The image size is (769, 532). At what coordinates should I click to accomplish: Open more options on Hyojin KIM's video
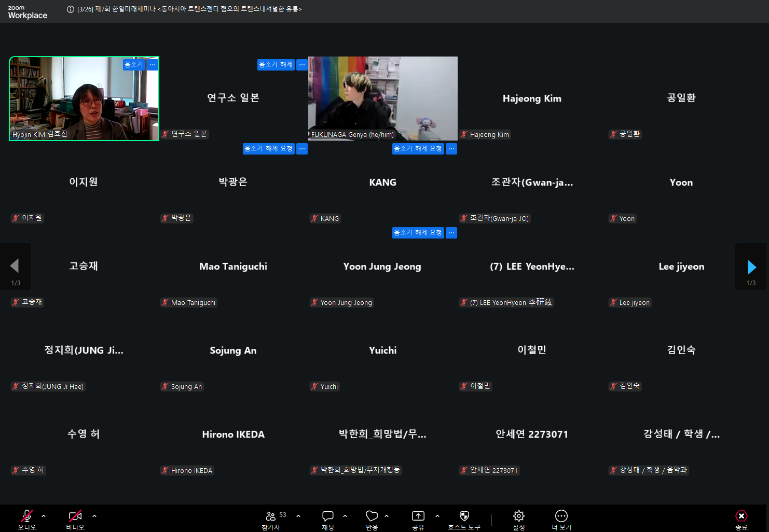click(x=153, y=64)
